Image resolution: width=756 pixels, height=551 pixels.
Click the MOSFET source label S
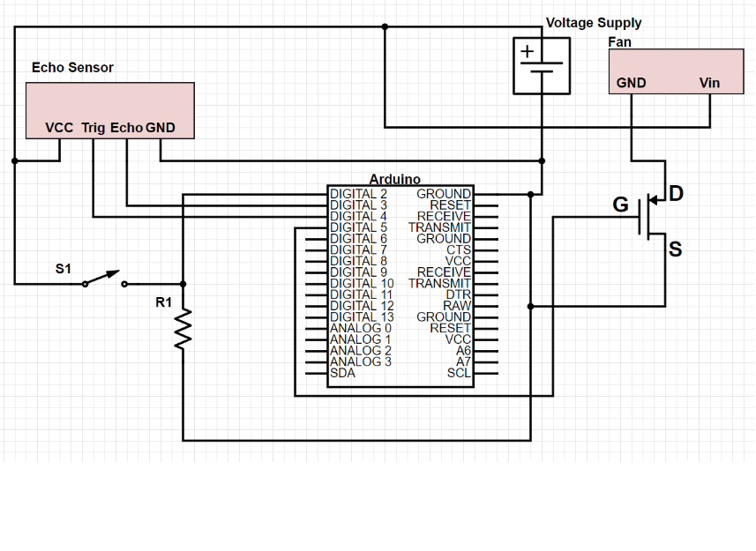coord(676,249)
